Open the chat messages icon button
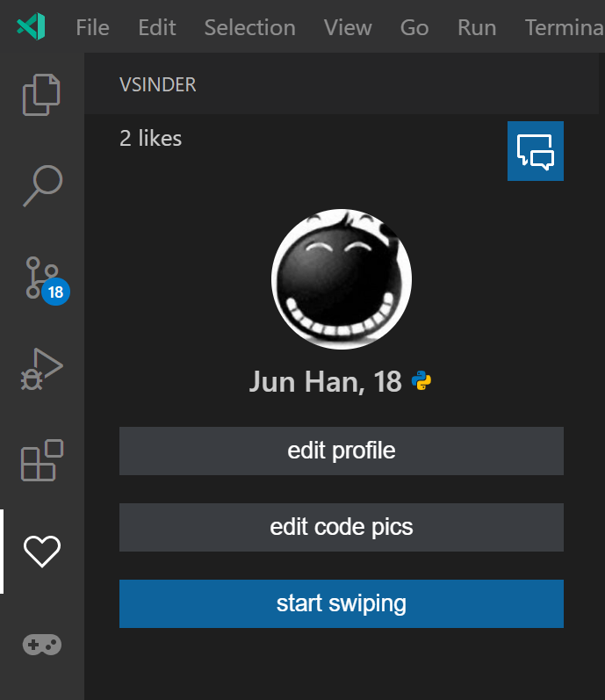 (536, 151)
